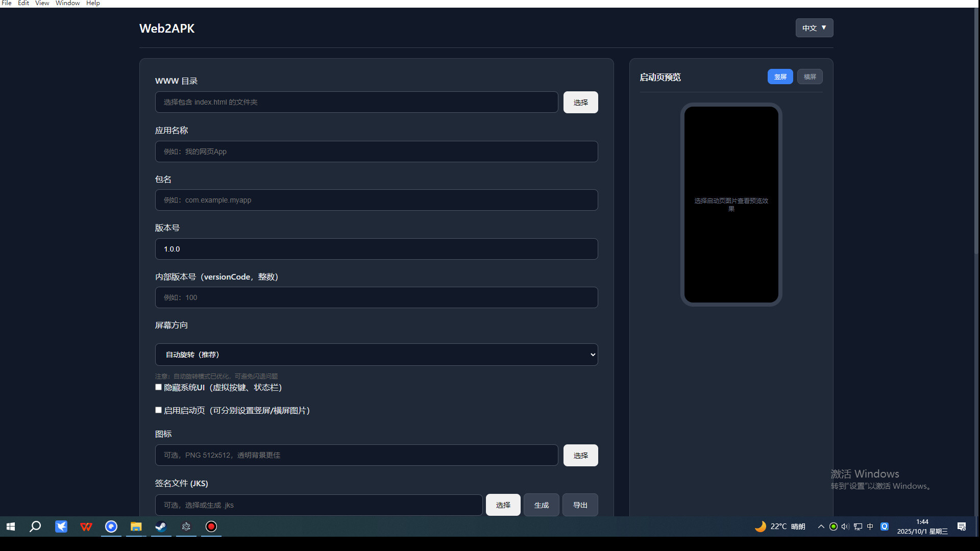Viewport: 980px width, 551px height.
Task: Enable 启用启动页 splash screen option
Action: [x=158, y=410]
